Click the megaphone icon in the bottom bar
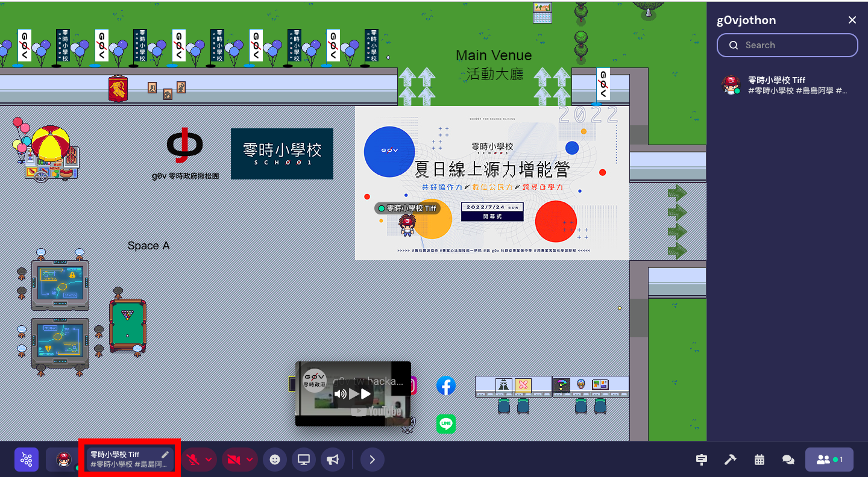868x477 pixels. (333, 460)
